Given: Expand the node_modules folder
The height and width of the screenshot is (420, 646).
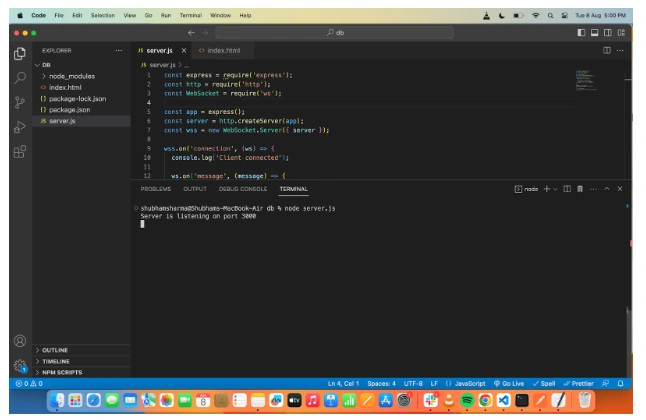Looking at the screenshot, I should tap(81, 76).
